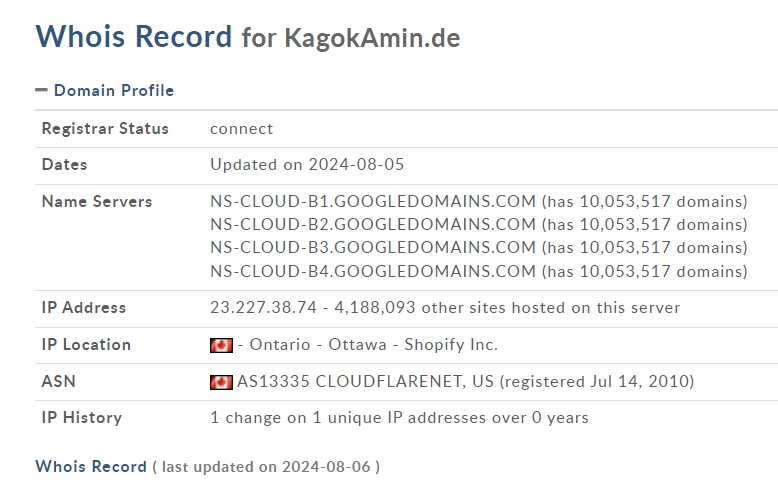Click the last updated on 2024-08-06 note
The width and height of the screenshot is (778, 483).
tap(266, 467)
